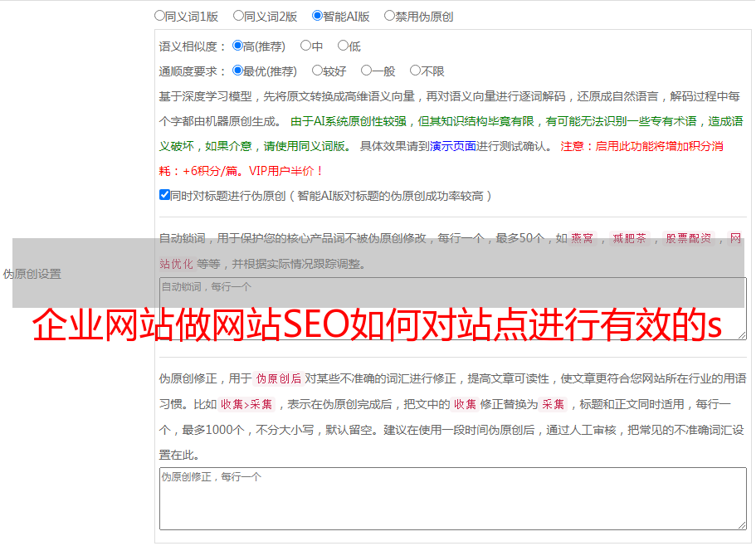Click the resize handle of 伪原创修正 textarea
Image resolution: width=756 pixels, height=546 pixels.
pos(742,525)
